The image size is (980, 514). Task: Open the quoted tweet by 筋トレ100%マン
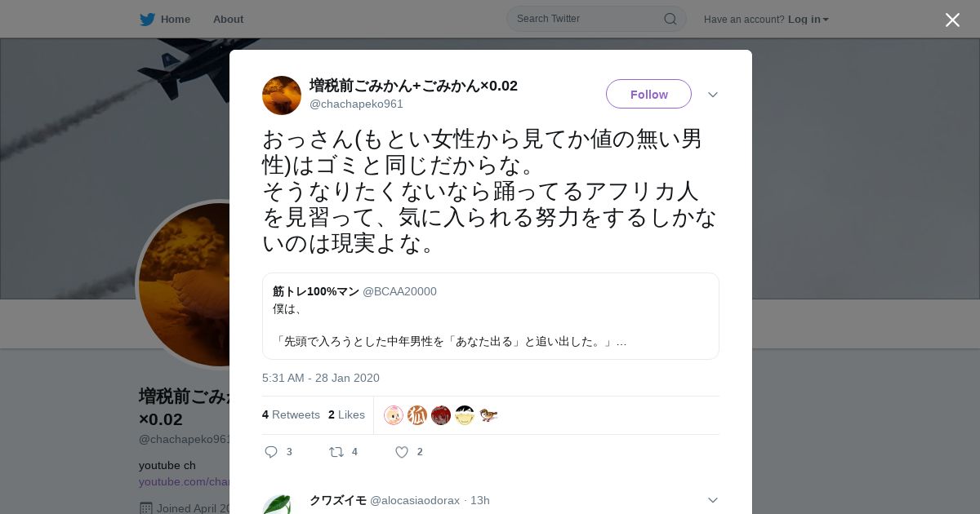pos(491,316)
